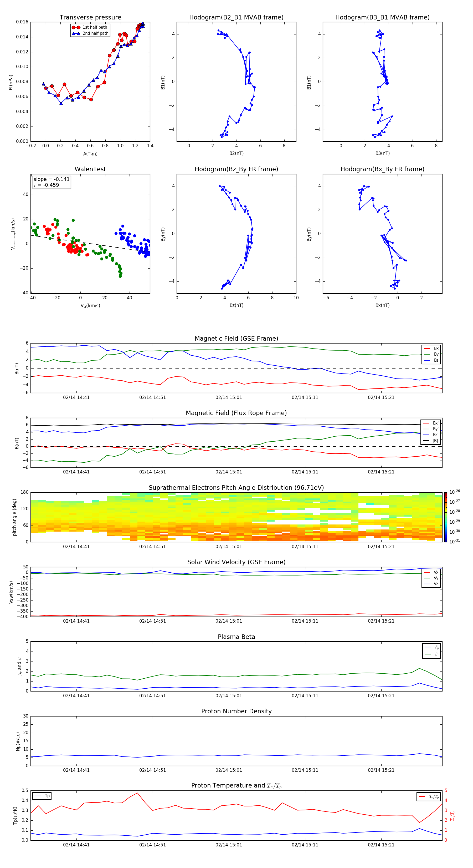Click the 'Hodogram(Bx_By FR frame)' title

point(382,169)
